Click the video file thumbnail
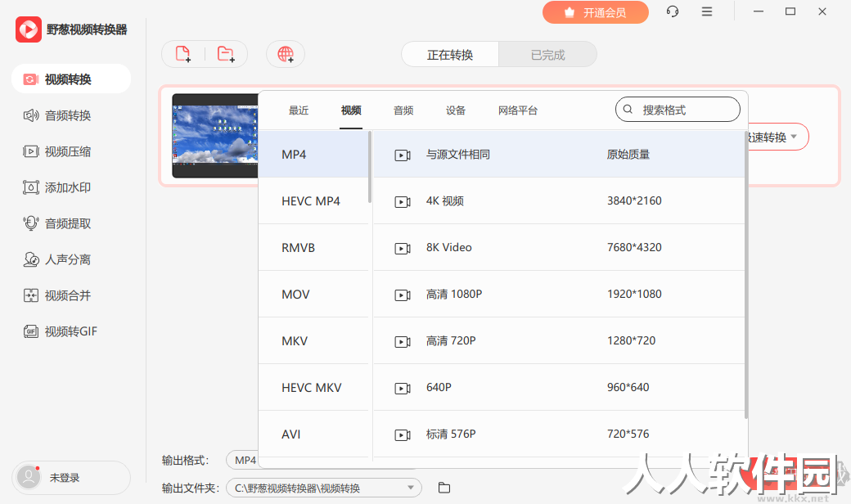This screenshot has height=504, width=851. point(215,136)
